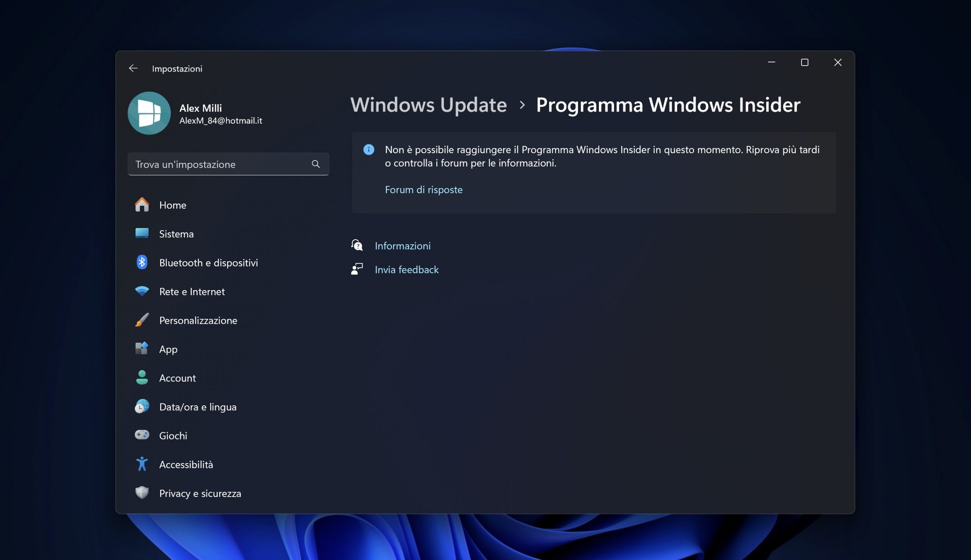
Task: Click the gamepad Giochi icon
Action: click(x=142, y=435)
